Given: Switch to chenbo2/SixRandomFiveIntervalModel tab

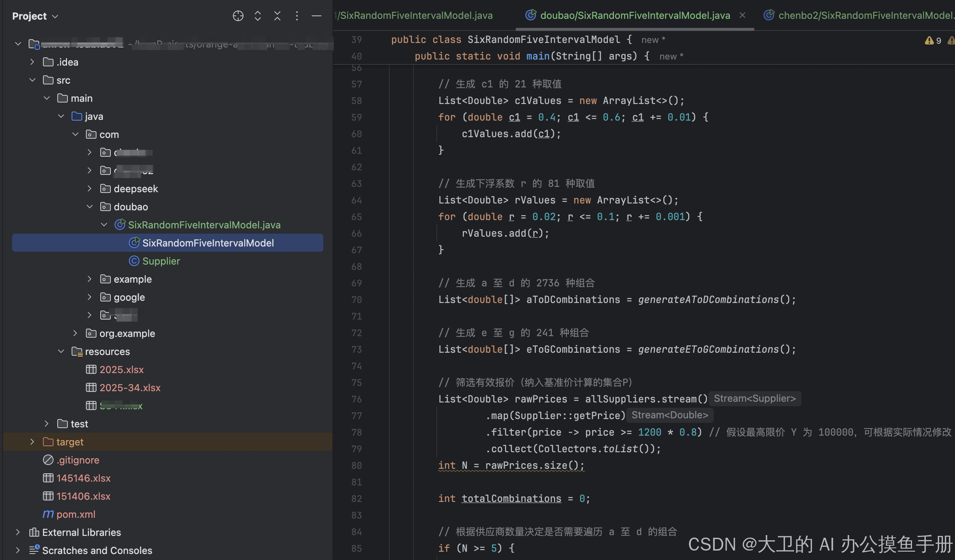Looking at the screenshot, I should pos(864,15).
